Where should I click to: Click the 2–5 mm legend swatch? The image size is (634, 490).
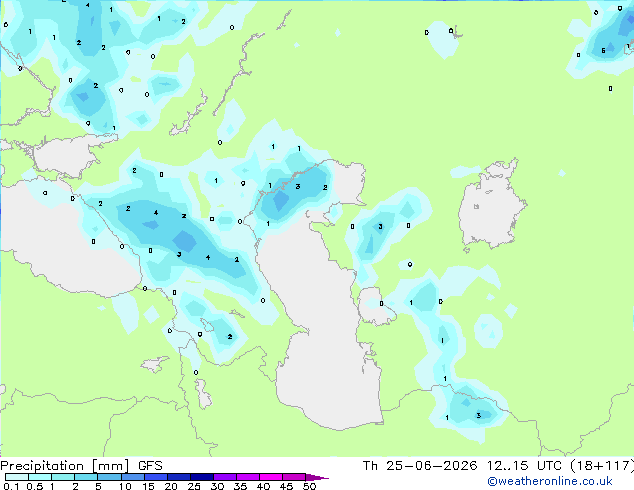click(86, 477)
